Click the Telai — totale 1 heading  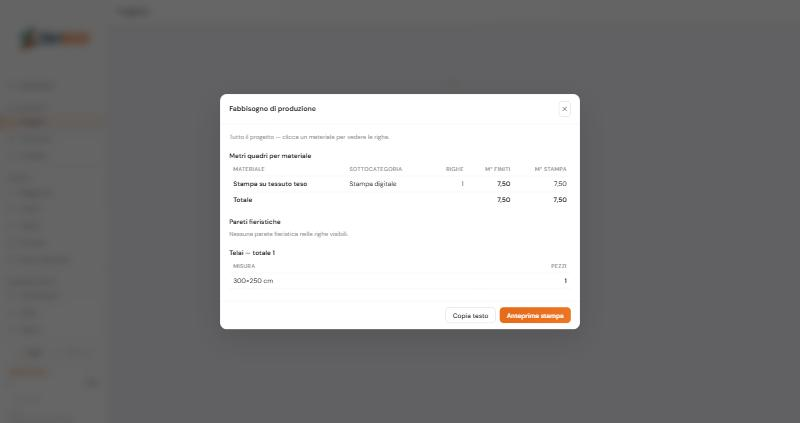coord(252,253)
